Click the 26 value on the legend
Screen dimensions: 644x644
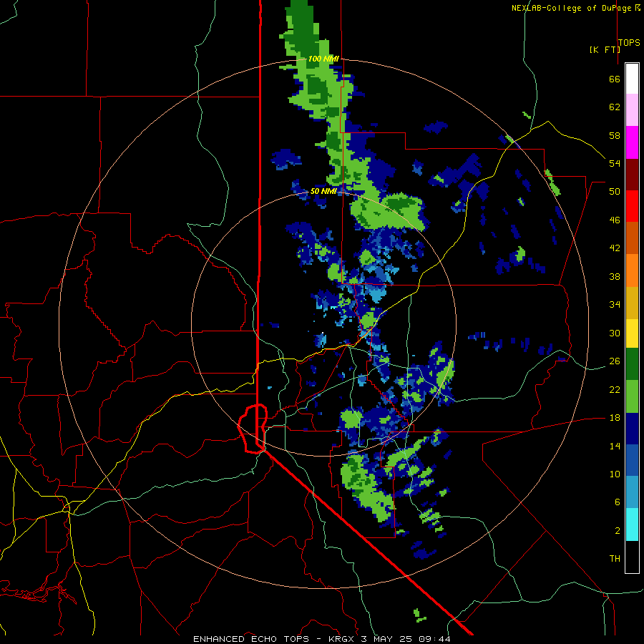pos(615,361)
